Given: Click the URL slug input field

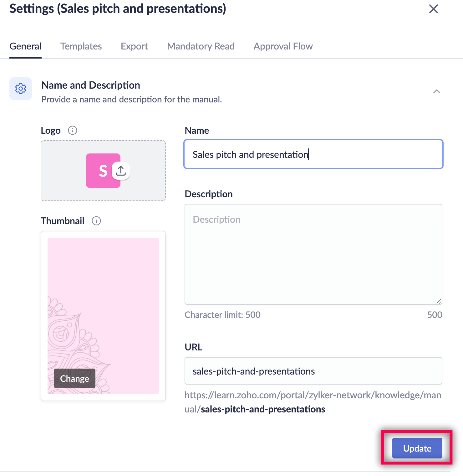Looking at the screenshot, I should [x=313, y=371].
